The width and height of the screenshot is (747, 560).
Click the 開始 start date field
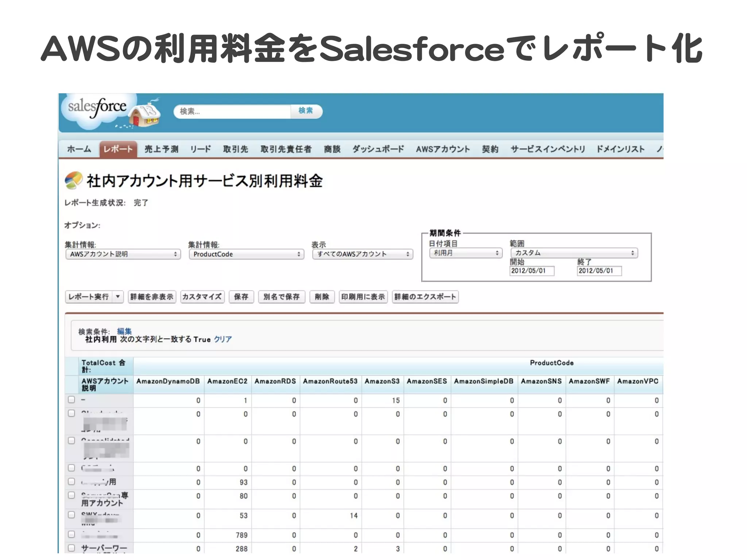532,271
